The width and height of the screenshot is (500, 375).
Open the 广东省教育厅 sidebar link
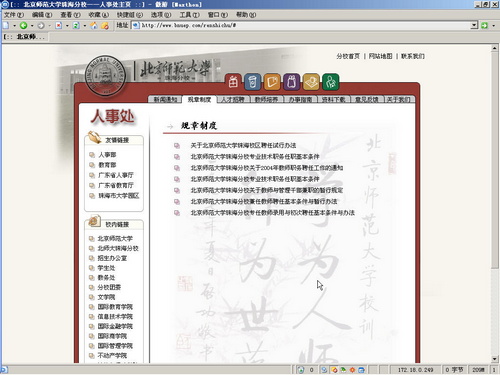[115, 185]
